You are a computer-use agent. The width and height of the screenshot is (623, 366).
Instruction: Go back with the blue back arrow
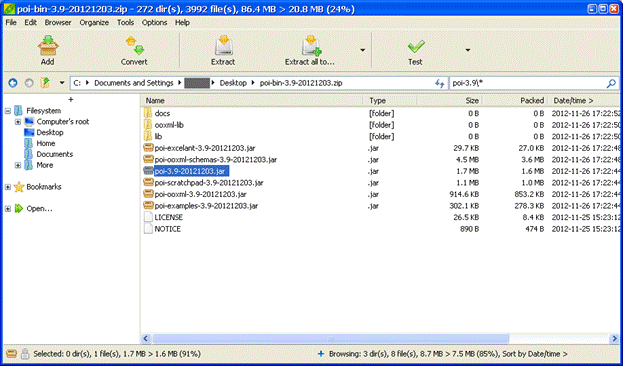tap(13, 83)
